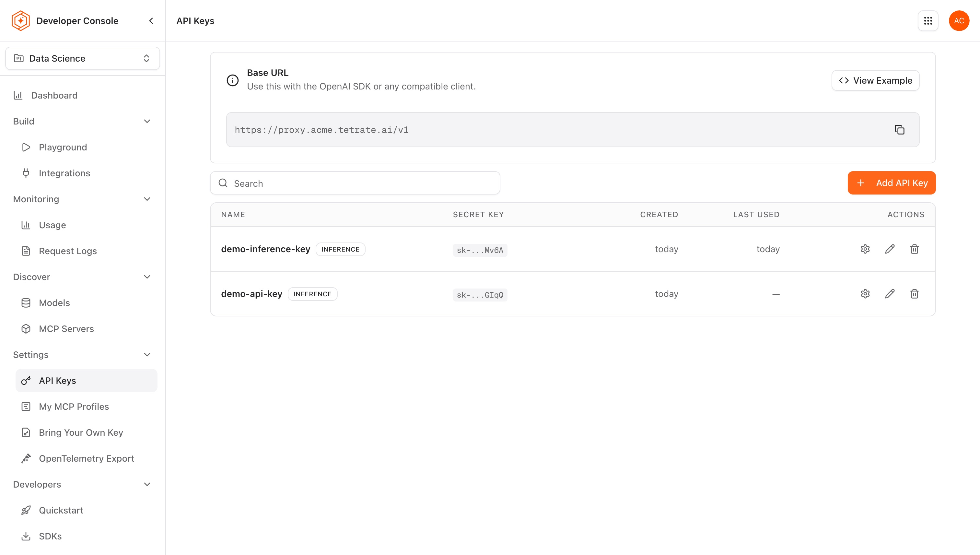980x555 pixels.
Task: Collapse the Developers section
Action: (147, 484)
